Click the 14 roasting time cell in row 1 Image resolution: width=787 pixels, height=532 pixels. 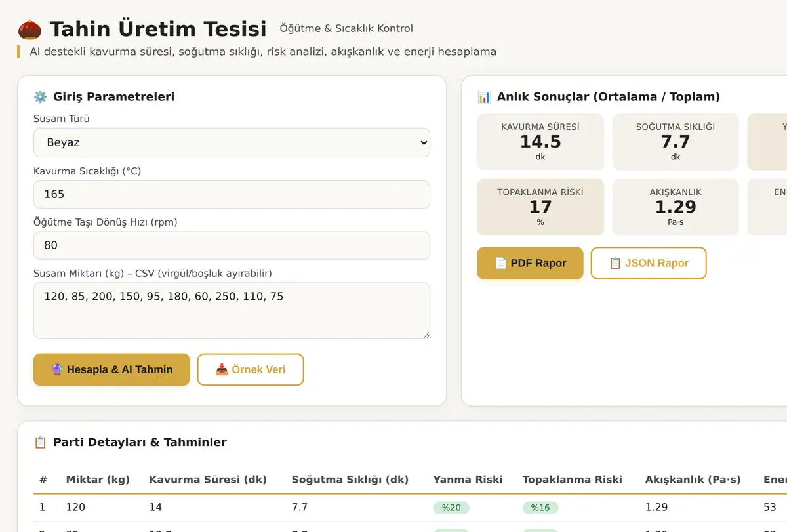tap(155, 507)
